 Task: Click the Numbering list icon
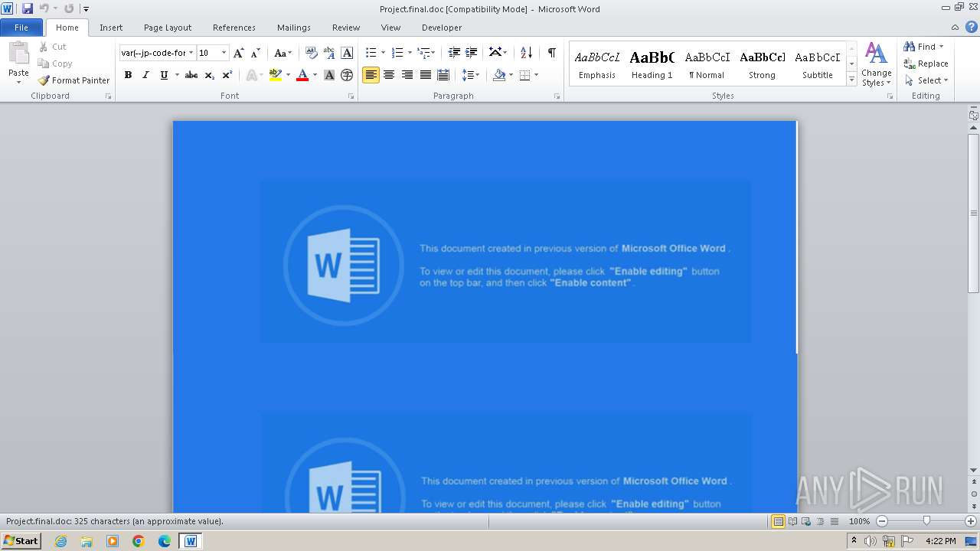[397, 53]
